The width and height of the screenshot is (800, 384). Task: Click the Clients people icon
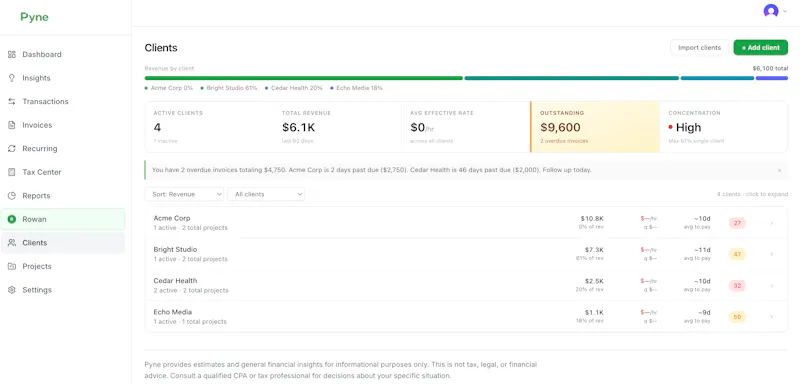(12, 243)
